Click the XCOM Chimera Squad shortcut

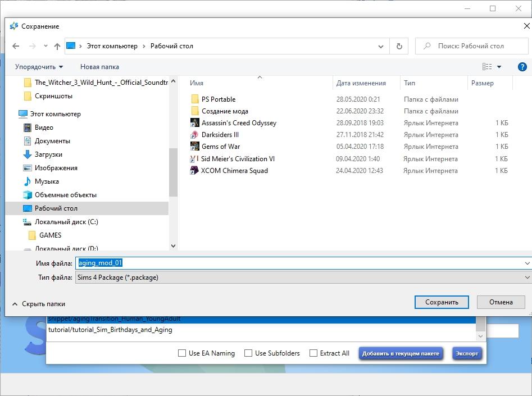234,171
